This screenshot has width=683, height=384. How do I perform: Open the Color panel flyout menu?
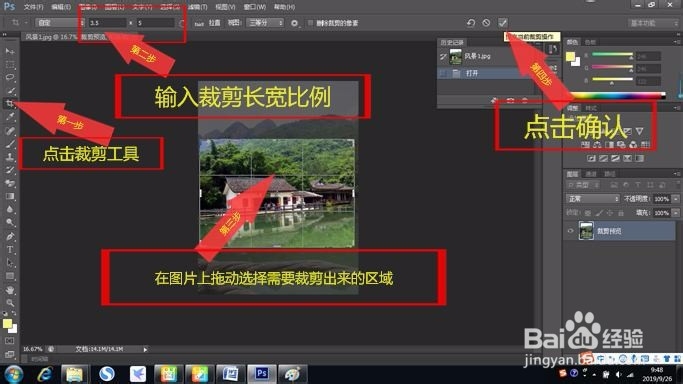[676, 42]
